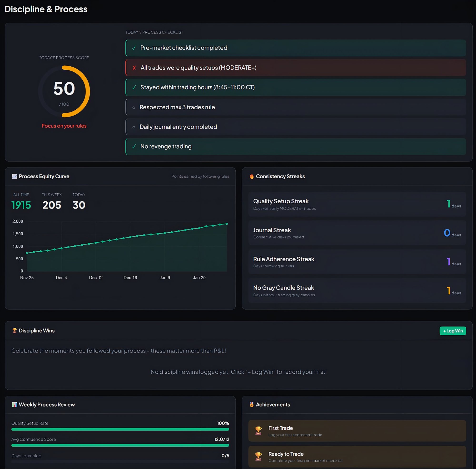Check the Daily journal entry completed item
Image resolution: width=476 pixels, height=469 pixels.
(x=134, y=127)
